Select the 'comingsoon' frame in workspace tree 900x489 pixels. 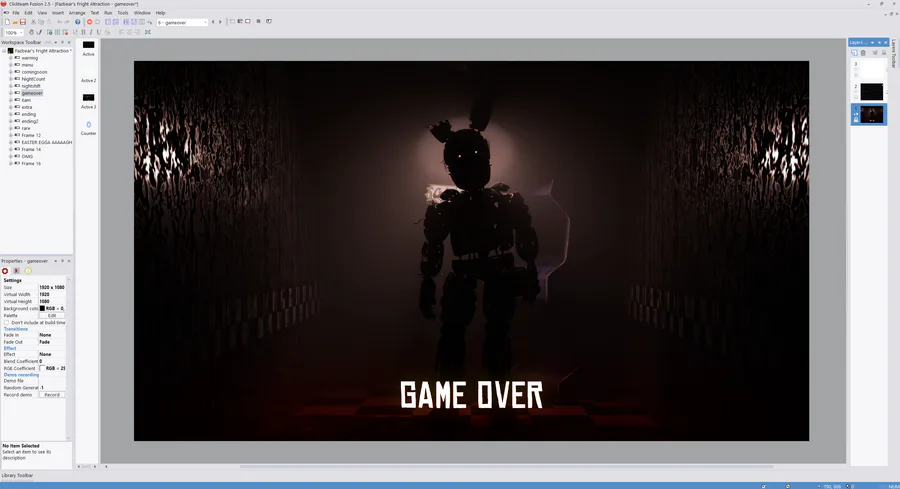[x=34, y=72]
